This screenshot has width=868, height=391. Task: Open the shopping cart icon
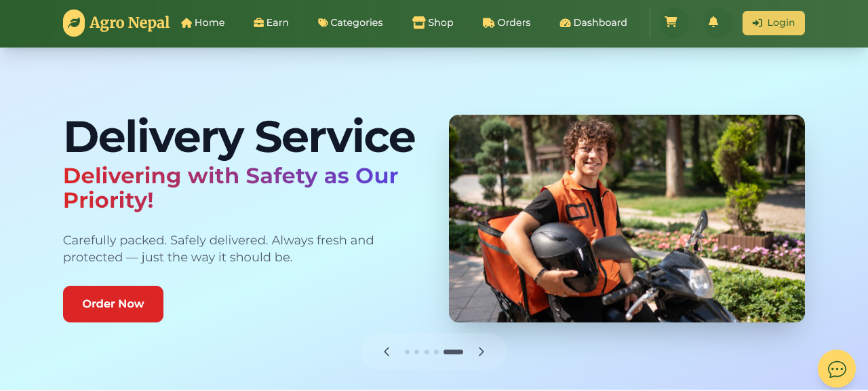tap(671, 22)
